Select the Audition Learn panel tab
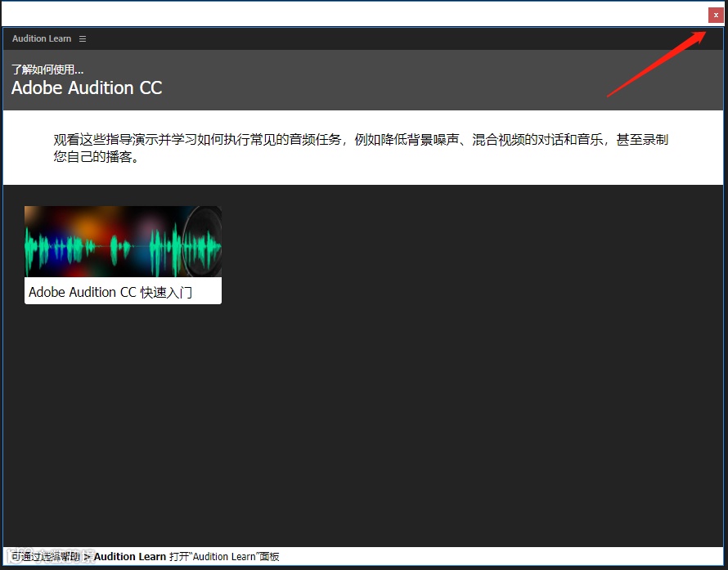 pyautogui.click(x=42, y=39)
